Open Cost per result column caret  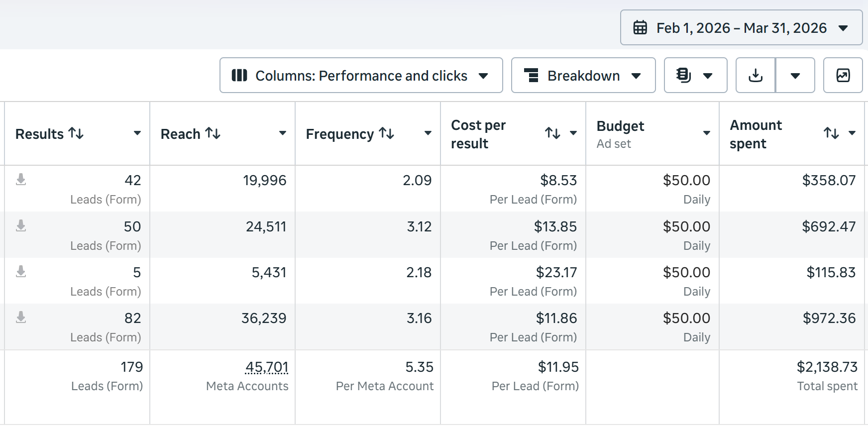point(573,133)
